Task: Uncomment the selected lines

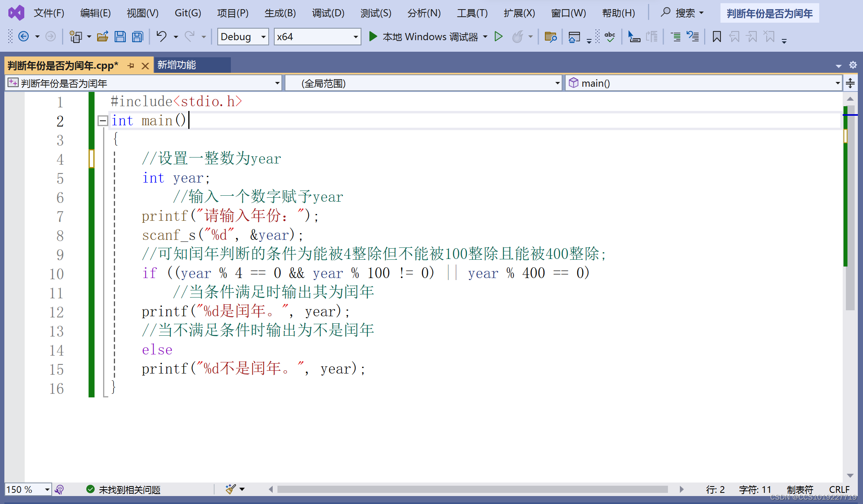Action: (693, 37)
